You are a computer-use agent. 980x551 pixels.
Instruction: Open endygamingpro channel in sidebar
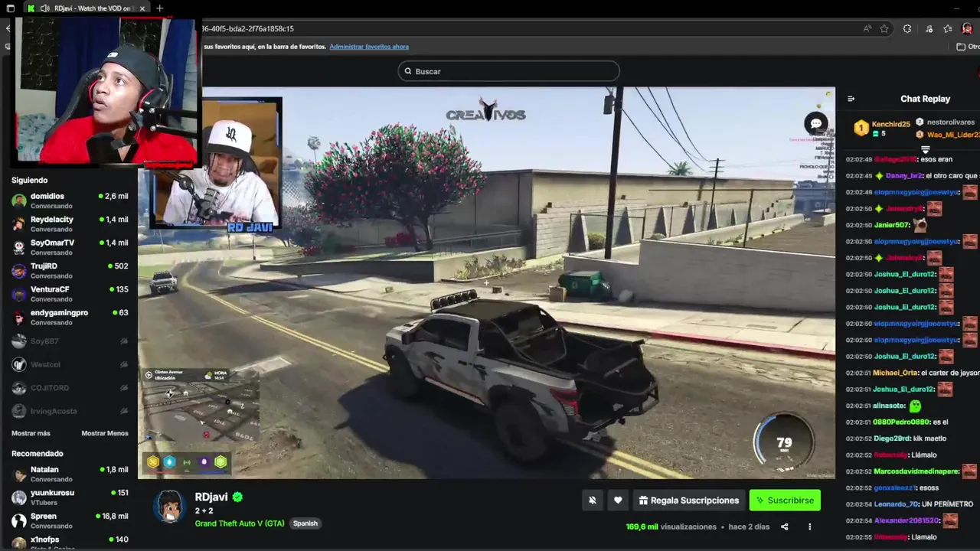(x=69, y=317)
